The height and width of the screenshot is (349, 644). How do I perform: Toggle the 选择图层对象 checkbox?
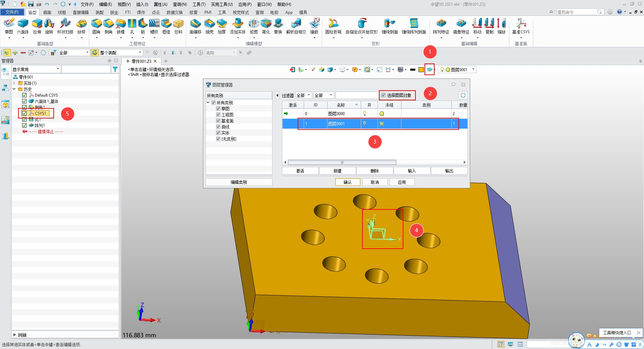383,95
